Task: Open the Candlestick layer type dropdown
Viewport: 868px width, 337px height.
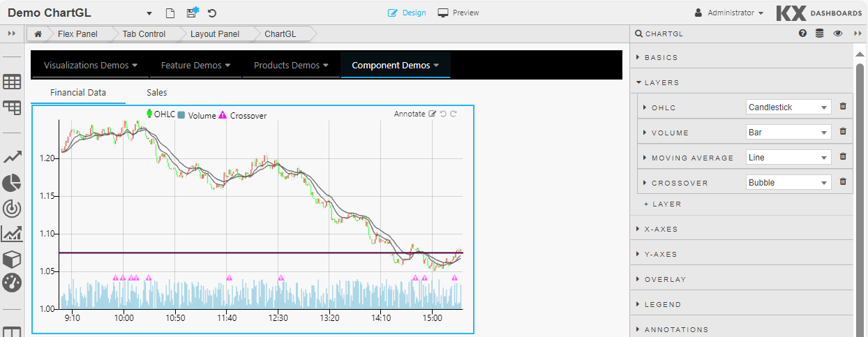Action: point(788,107)
